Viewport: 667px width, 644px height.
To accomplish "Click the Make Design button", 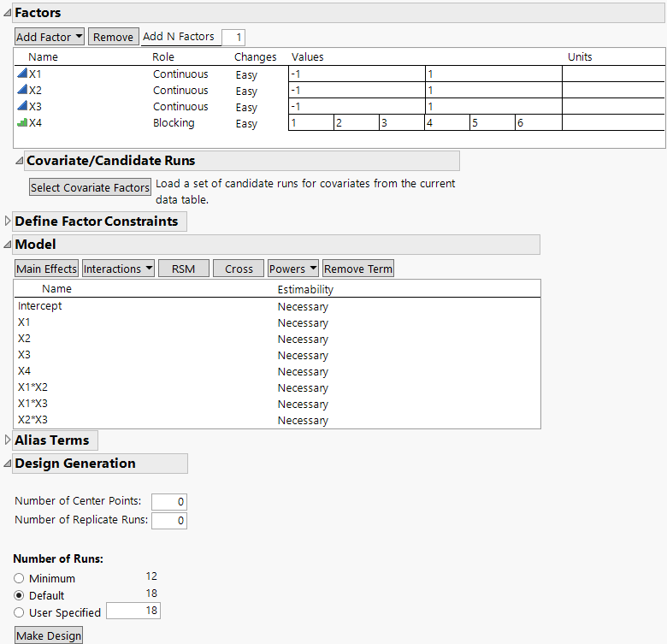I will [49, 635].
